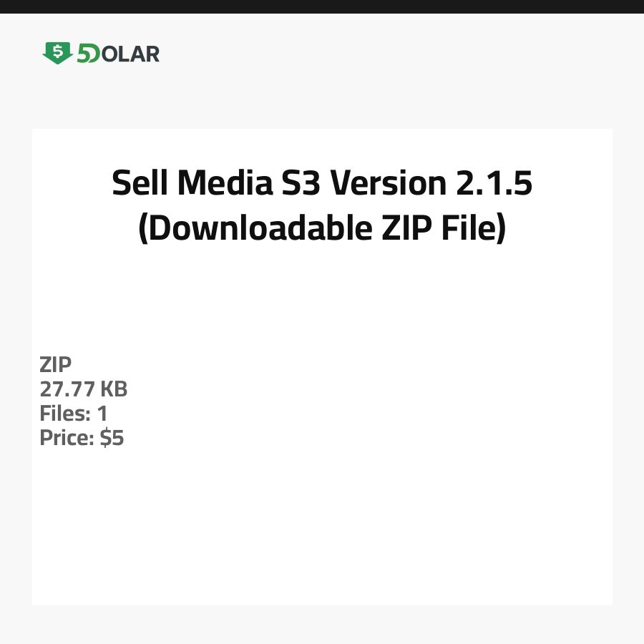The height and width of the screenshot is (644, 644).
Task: Click the number "1" after Files
Action: click(x=102, y=414)
